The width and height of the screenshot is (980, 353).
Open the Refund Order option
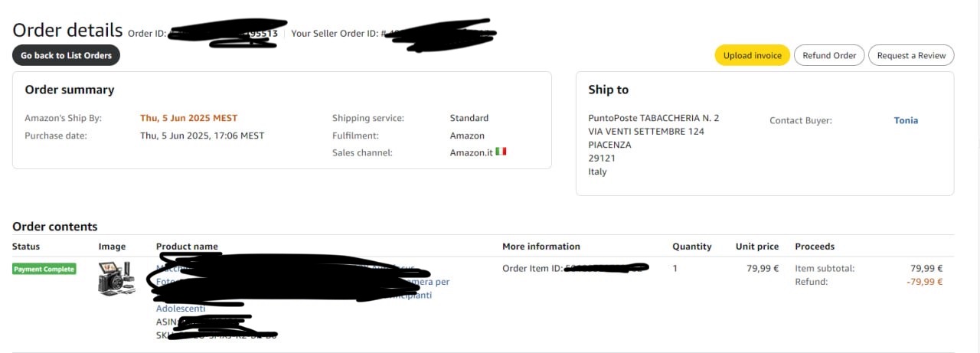[x=829, y=55]
